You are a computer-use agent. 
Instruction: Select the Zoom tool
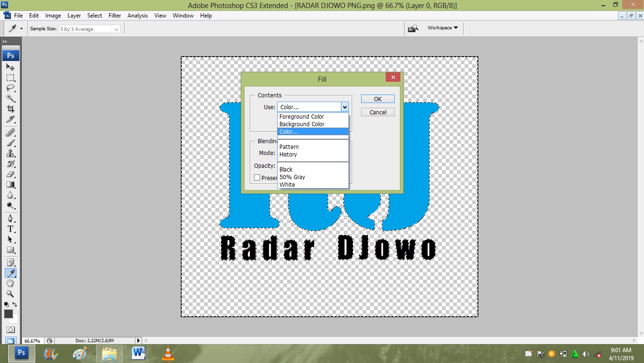(x=10, y=294)
